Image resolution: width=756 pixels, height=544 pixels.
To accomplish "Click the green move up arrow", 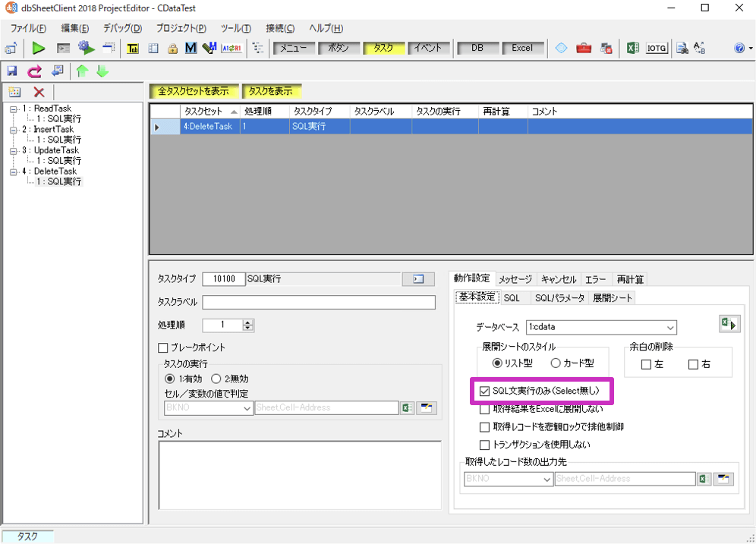I will tap(83, 71).
